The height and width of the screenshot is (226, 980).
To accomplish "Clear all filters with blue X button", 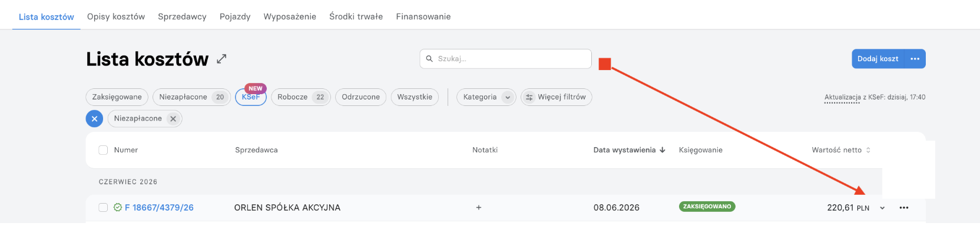I will (x=94, y=119).
